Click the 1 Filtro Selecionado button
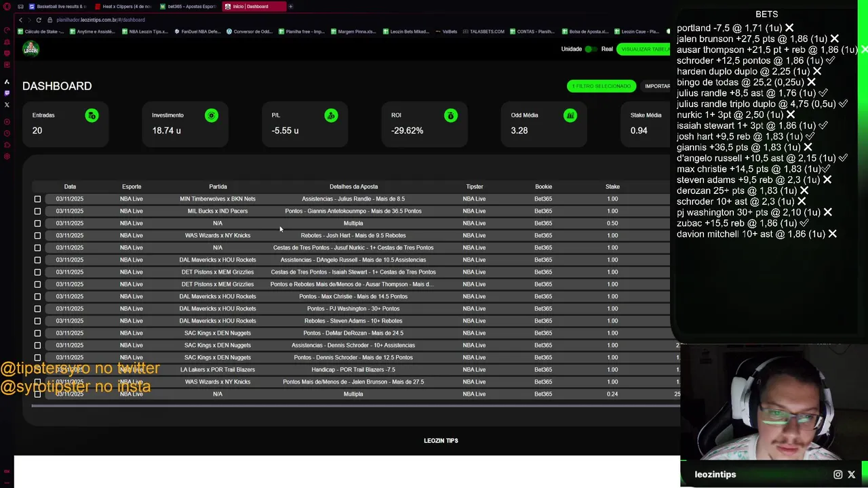The image size is (868, 488). point(601,86)
